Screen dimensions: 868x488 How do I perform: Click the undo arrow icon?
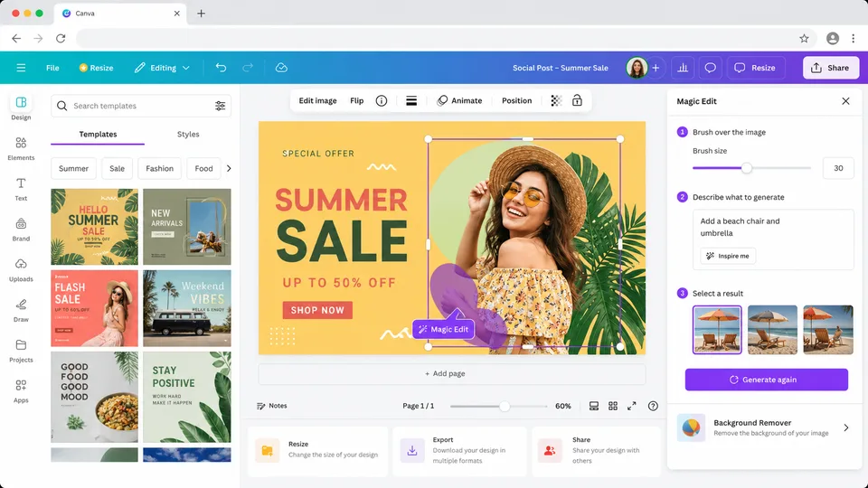(221, 68)
